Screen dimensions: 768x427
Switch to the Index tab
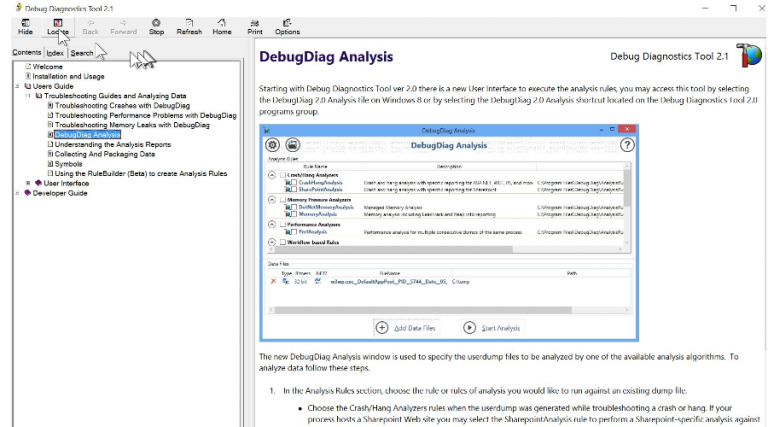coord(55,53)
